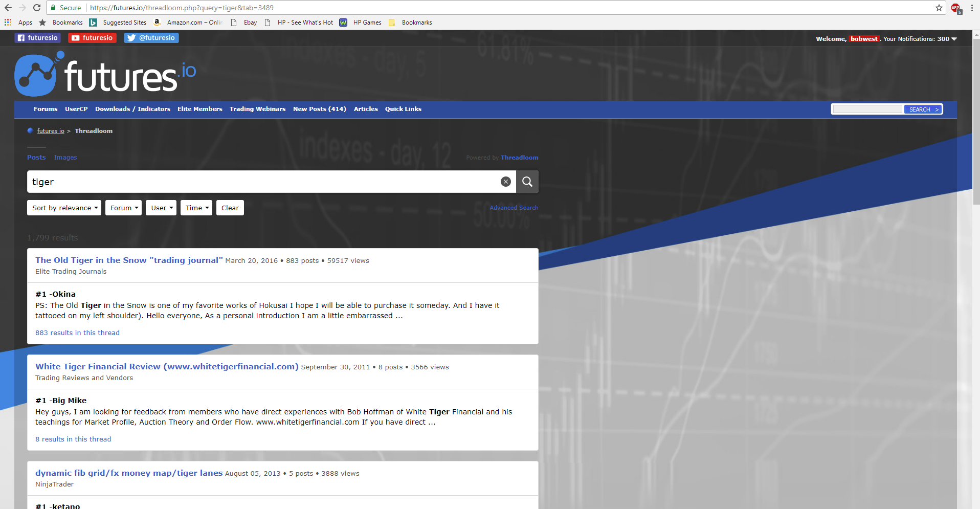Open The Old Tiger in the Snow thread
The image size is (980, 509).
(129, 260)
